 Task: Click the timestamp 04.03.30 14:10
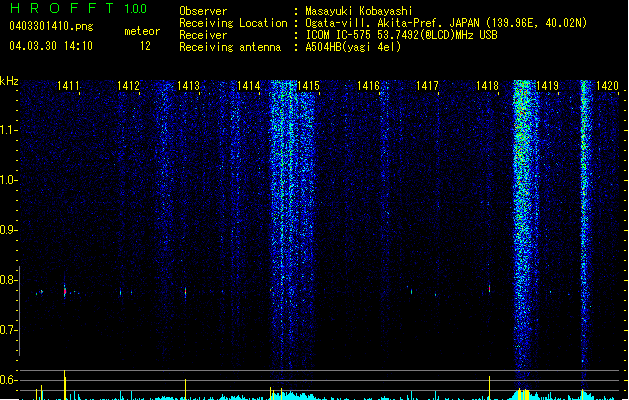(51, 46)
